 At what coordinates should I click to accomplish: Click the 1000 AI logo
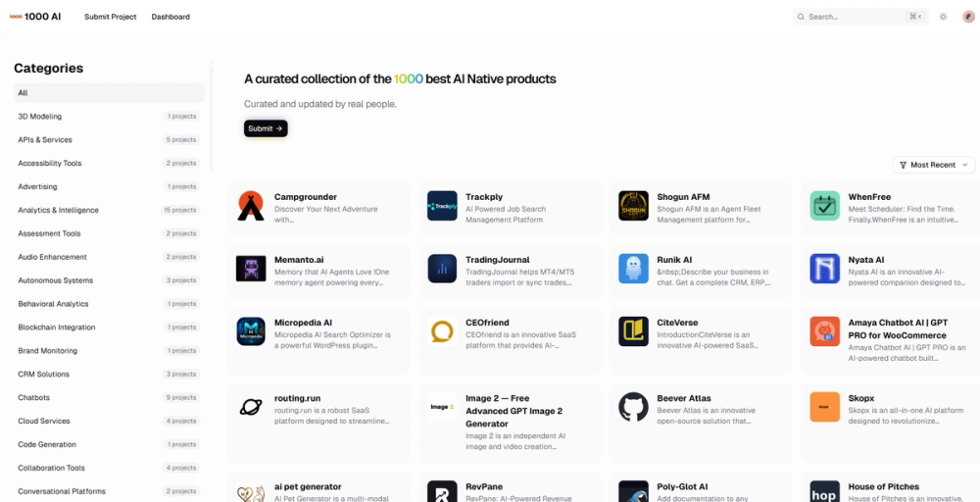pyautogui.click(x=35, y=17)
